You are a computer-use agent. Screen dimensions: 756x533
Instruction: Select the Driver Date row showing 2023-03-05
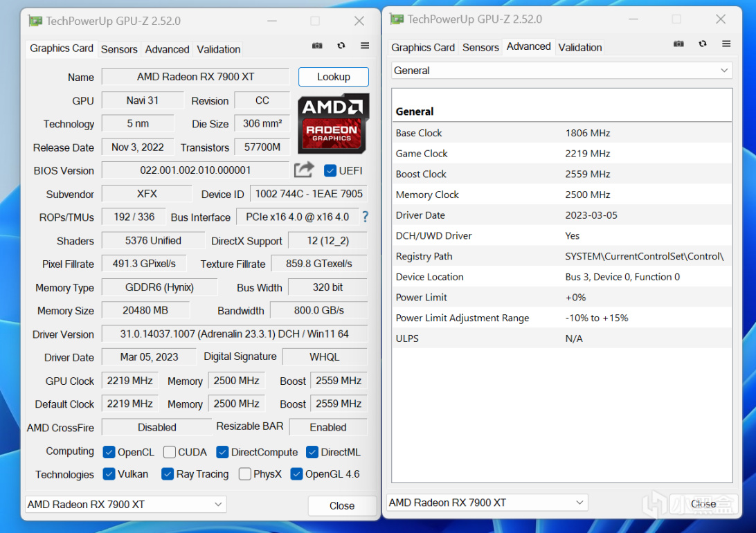(x=561, y=215)
